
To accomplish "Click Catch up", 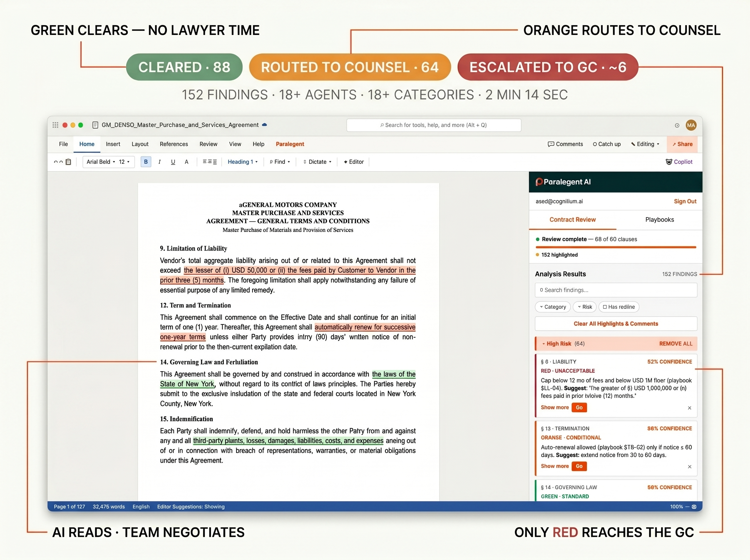I will tap(607, 144).
